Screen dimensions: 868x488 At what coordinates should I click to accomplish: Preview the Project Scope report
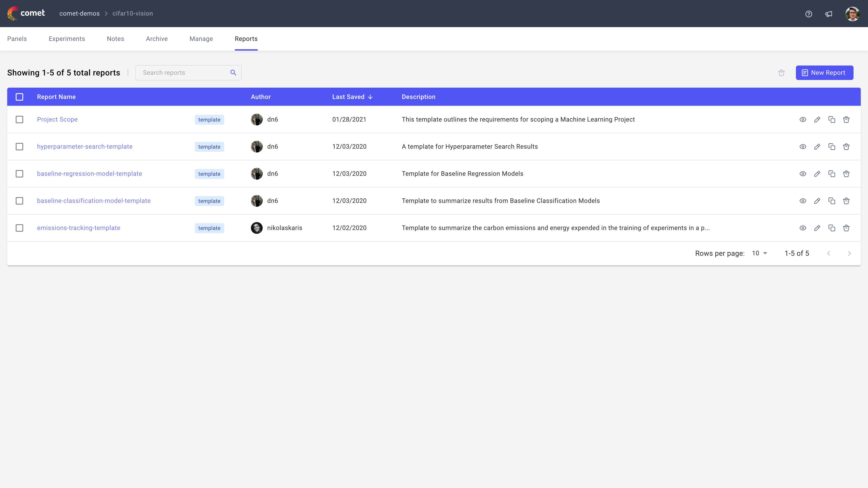click(803, 120)
